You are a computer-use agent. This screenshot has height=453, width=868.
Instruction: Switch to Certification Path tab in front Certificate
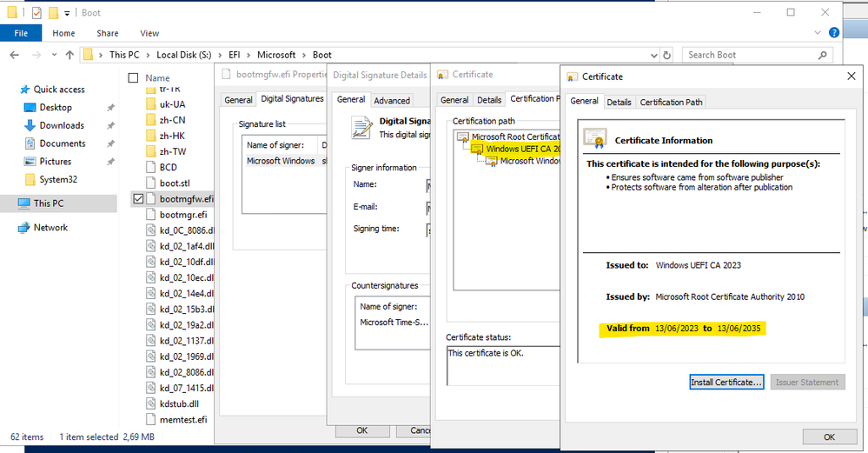[671, 102]
